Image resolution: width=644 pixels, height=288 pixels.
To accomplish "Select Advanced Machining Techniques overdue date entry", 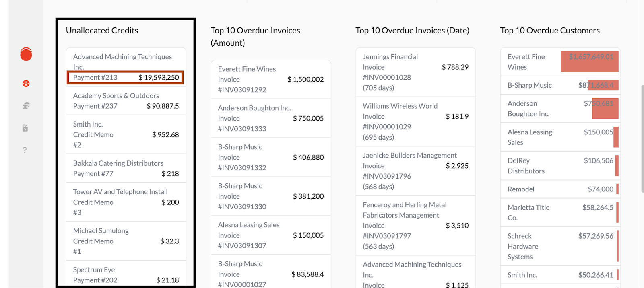I will pyautogui.click(x=416, y=272).
